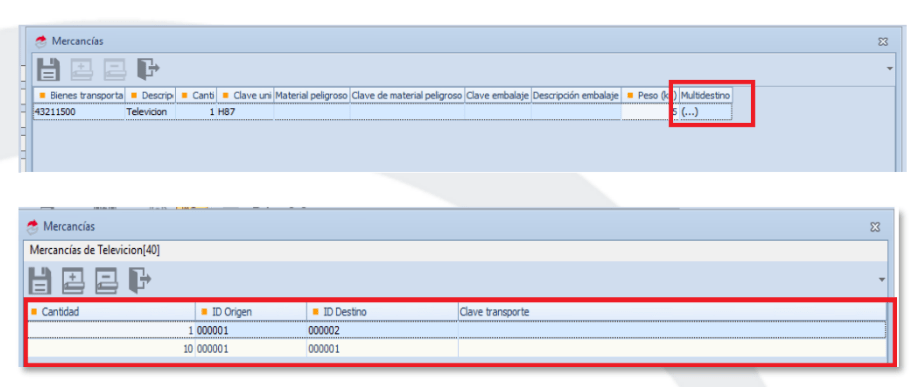Viewport: 909px width, 387px height.
Task: Click the exit door icon in the upper Mercancías window
Action: 148,69
